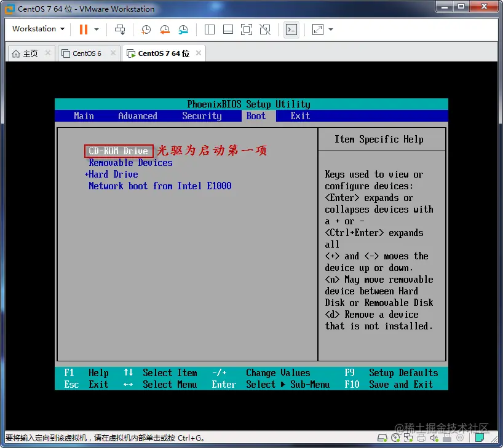Click Take a snapshot clock icon

pos(146,30)
